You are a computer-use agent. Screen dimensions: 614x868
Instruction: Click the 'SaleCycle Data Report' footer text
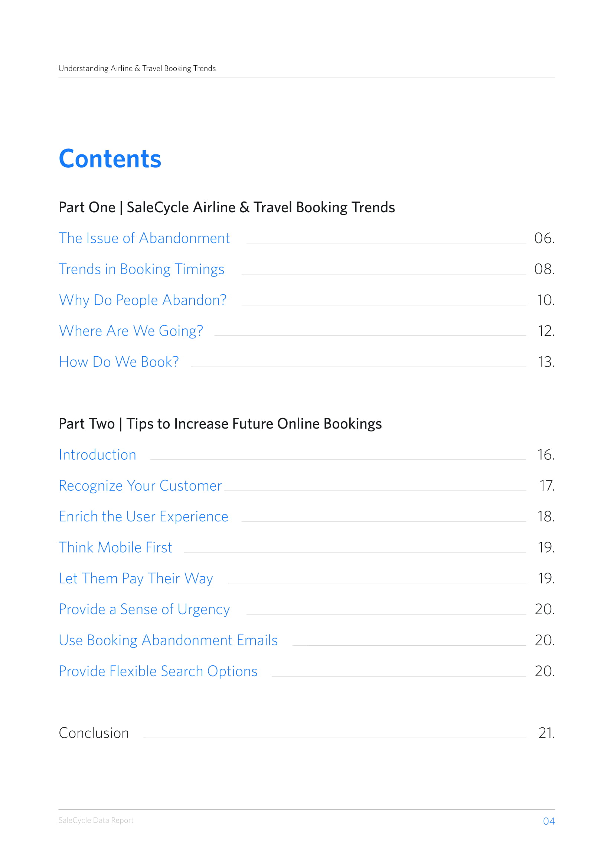(96, 820)
